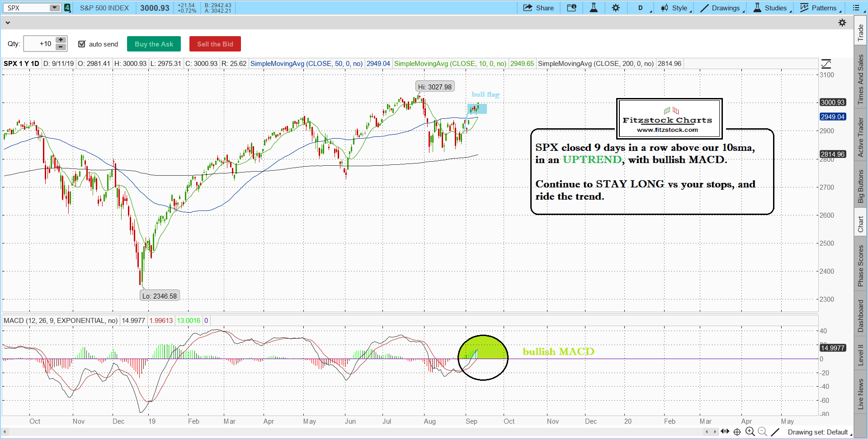The height and width of the screenshot is (439, 868).
Task: Switch to the Times And Sales tab
Action: tap(861, 79)
